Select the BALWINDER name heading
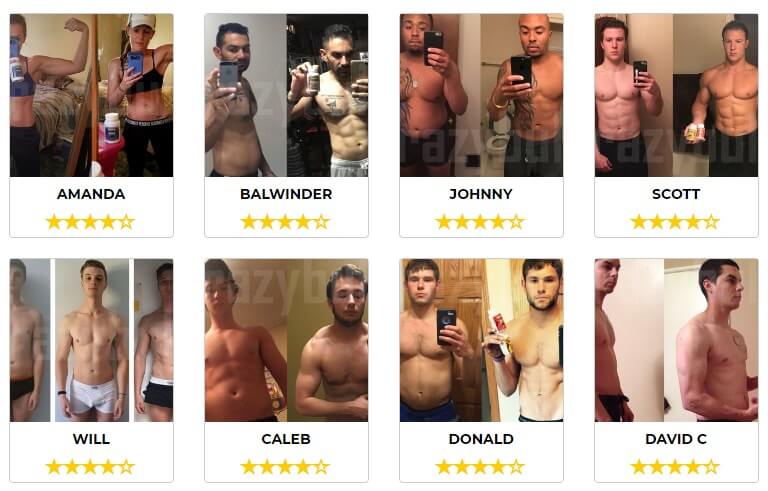768x491 pixels. point(286,194)
